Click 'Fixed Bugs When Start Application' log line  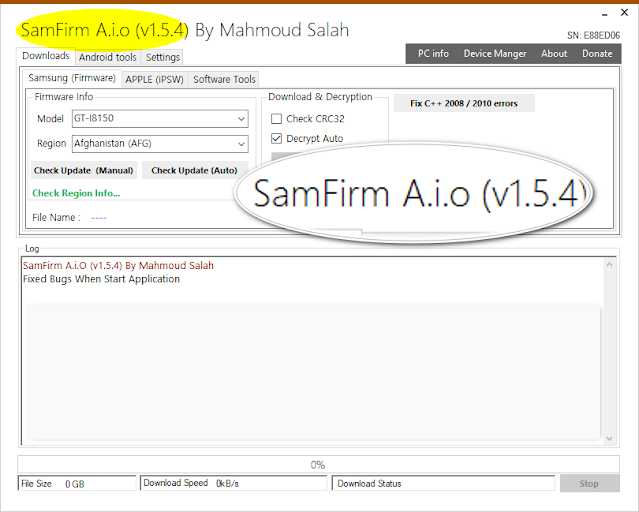101,279
